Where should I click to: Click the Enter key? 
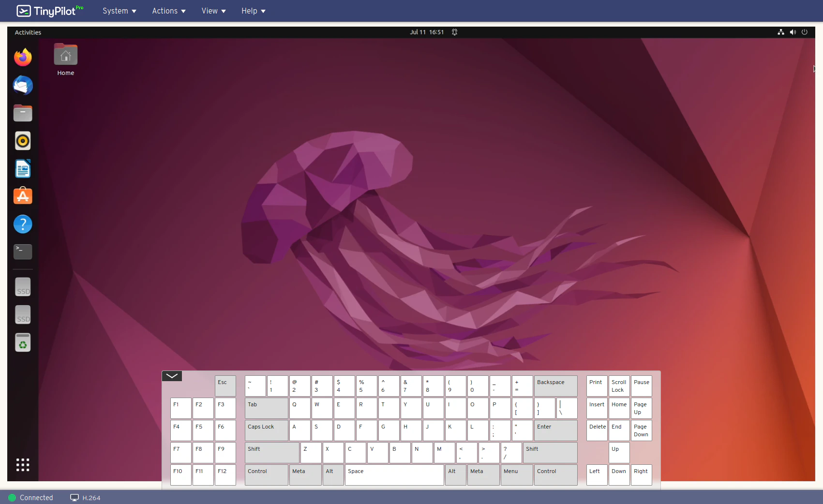click(x=556, y=430)
